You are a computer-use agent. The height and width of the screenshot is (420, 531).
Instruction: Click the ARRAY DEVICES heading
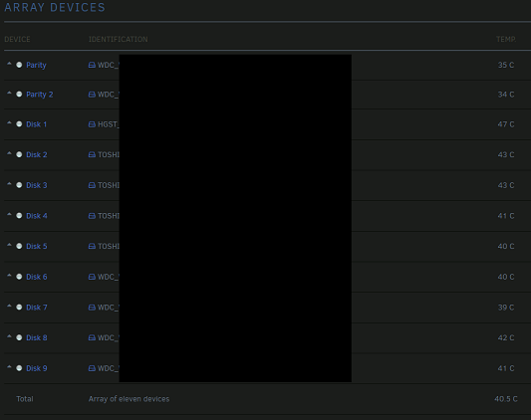click(55, 7)
